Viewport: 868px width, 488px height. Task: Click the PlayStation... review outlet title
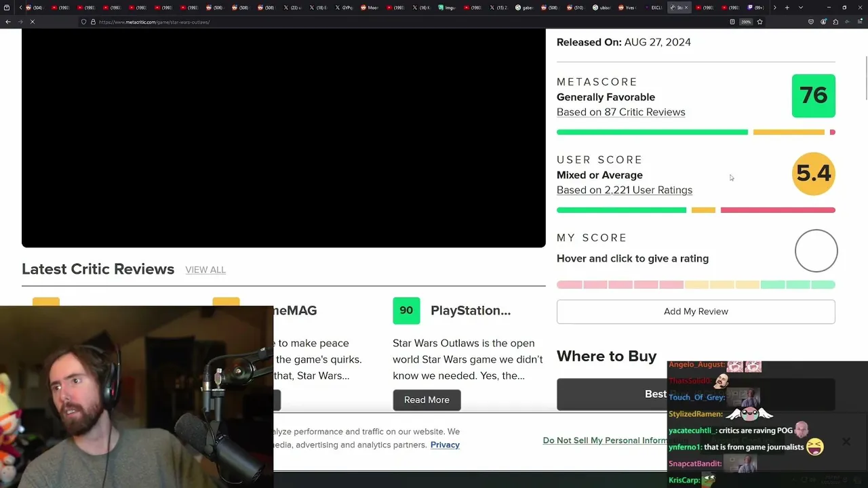click(x=471, y=310)
